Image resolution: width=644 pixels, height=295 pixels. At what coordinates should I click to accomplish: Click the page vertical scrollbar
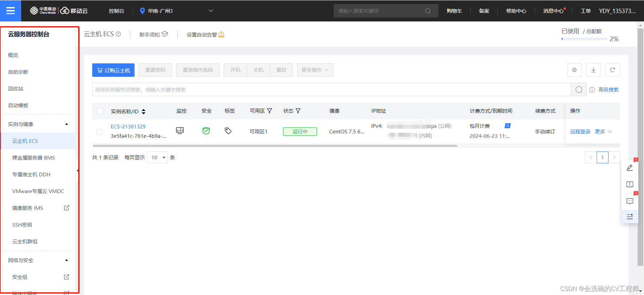pos(640,147)
